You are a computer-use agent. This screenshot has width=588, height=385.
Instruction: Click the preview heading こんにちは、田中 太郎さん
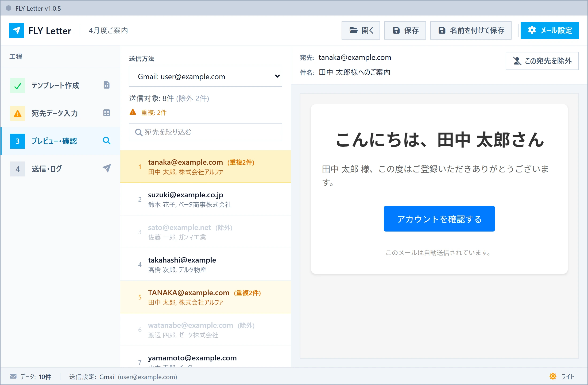coord(440,140)
